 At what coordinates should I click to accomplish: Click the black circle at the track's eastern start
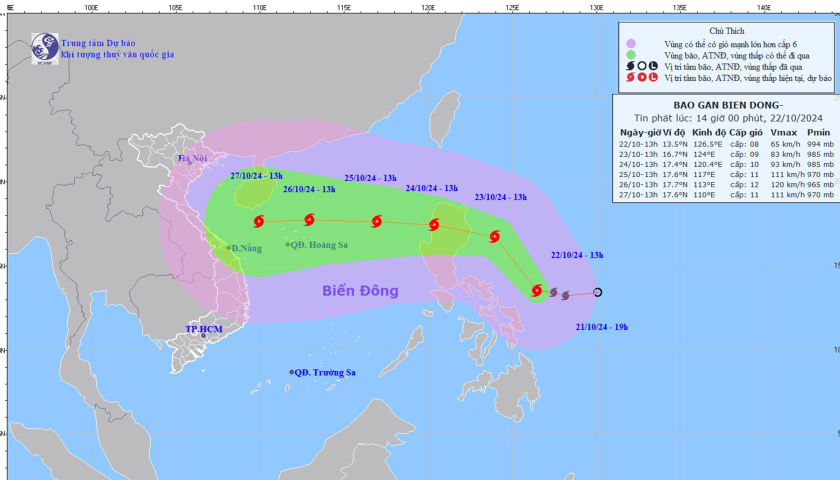tap(598, 292)
